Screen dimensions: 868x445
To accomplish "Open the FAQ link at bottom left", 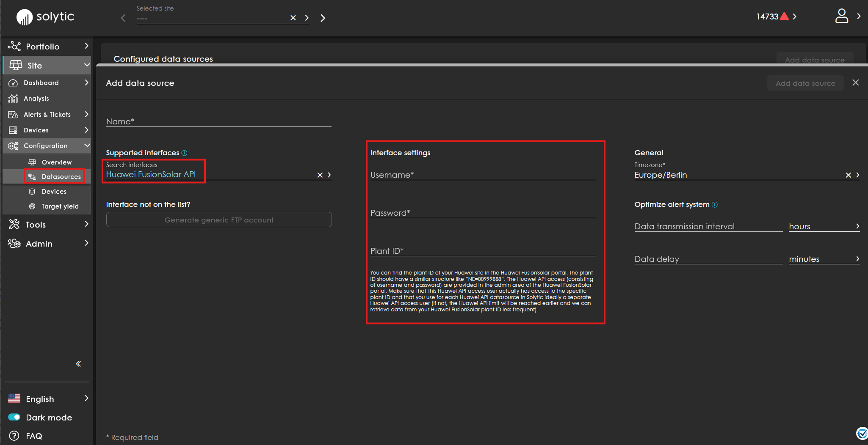I will click(x=34, y=436).
